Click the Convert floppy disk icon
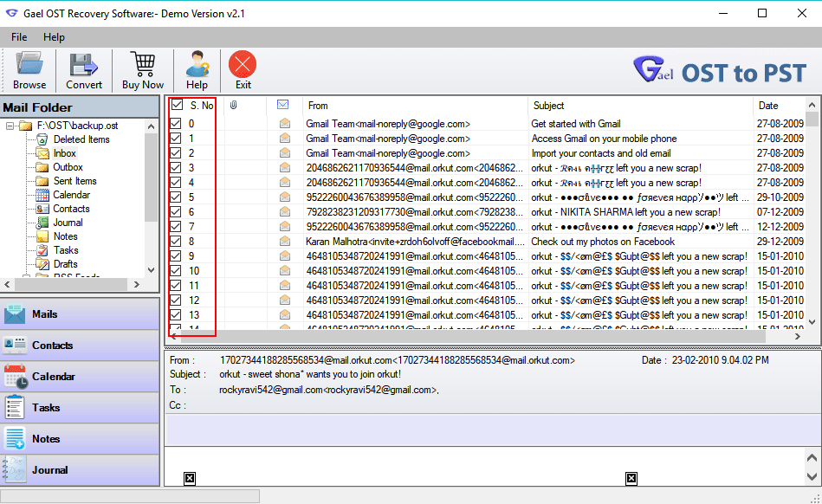The height and width of the screenshot is (504, 822). [84, 65]
